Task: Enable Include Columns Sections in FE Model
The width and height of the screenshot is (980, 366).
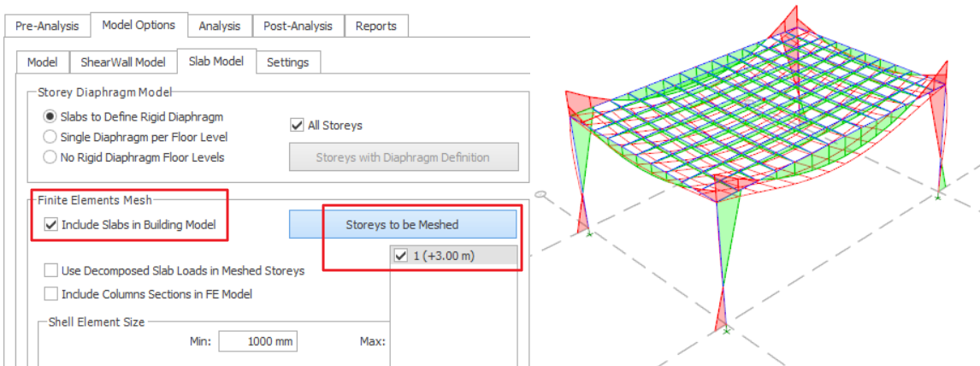Action: coord(51,294)
